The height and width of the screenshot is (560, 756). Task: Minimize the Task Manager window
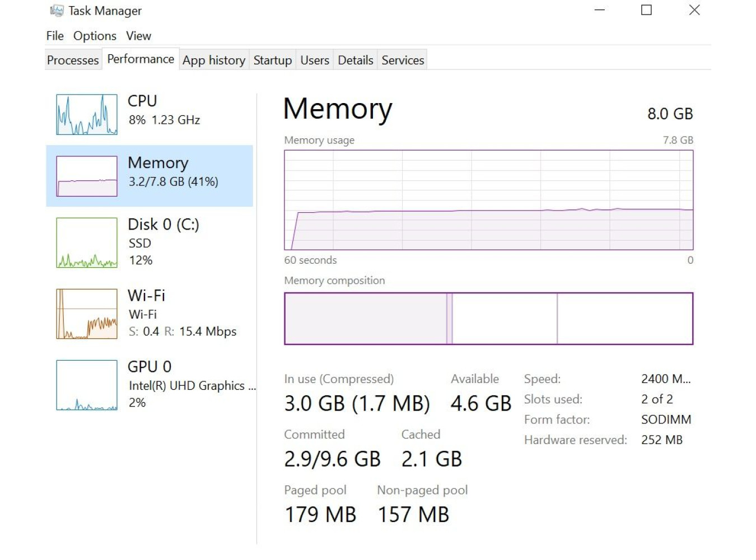click(600, 10)
